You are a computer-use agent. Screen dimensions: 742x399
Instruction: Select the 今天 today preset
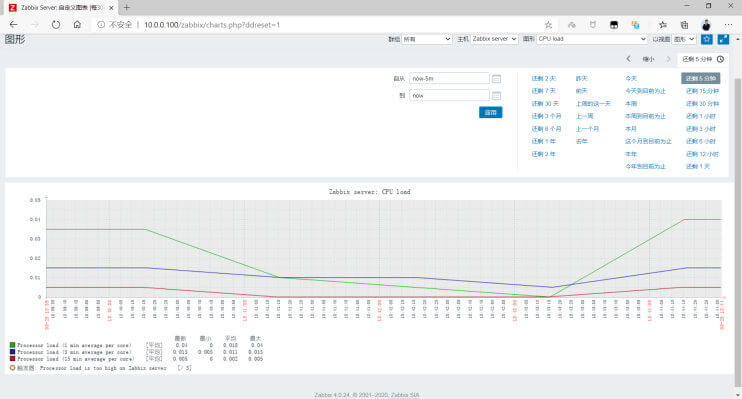[631, 78]
